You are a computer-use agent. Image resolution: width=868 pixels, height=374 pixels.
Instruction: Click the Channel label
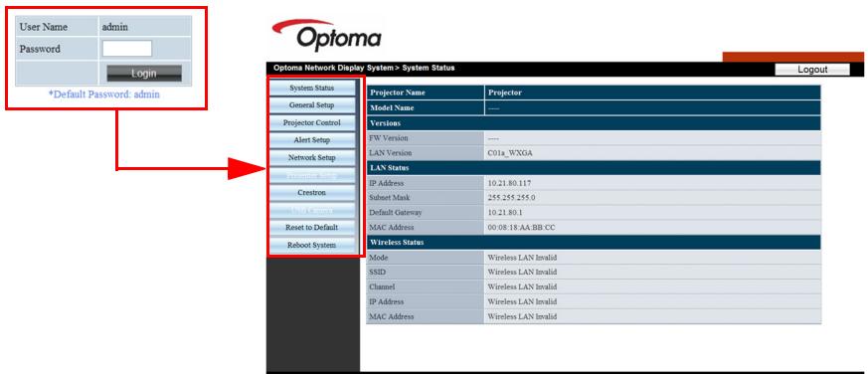pos(382,287)
